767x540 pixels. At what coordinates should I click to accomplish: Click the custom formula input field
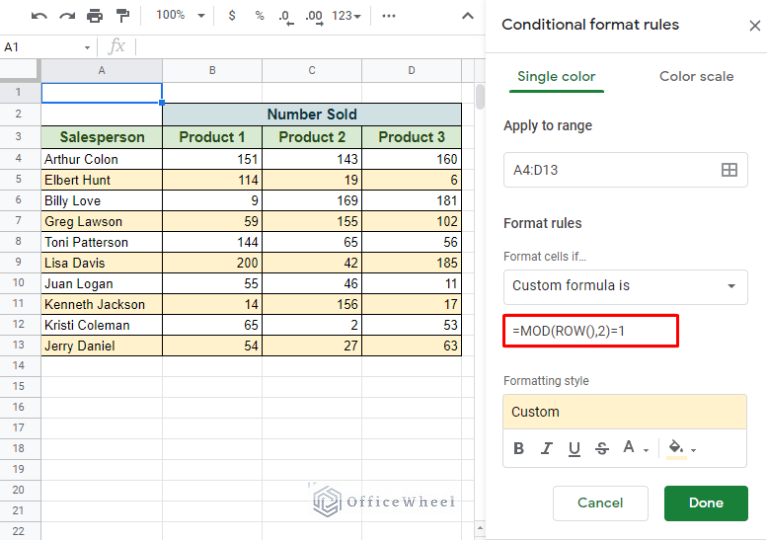[591, 331]
